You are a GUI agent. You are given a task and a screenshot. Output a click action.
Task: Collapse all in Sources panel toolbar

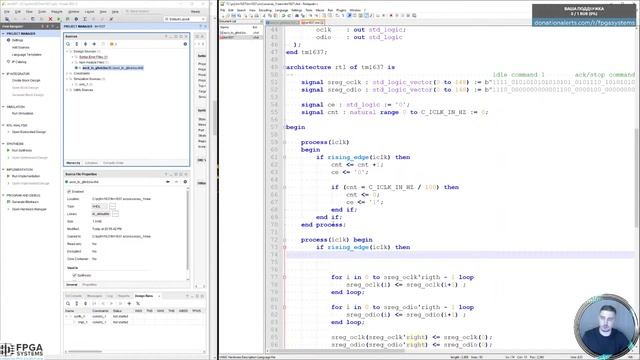pyautogui.click(x=77, y=44)
